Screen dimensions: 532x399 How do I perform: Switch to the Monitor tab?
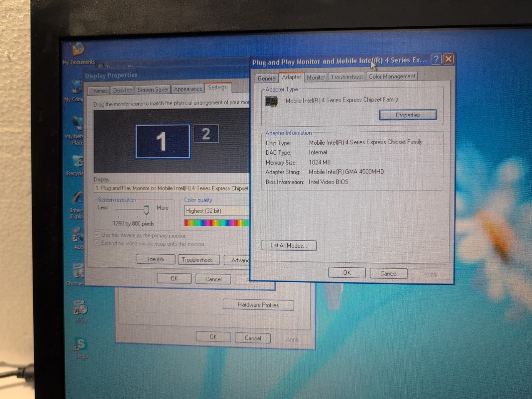pos(316,77)
